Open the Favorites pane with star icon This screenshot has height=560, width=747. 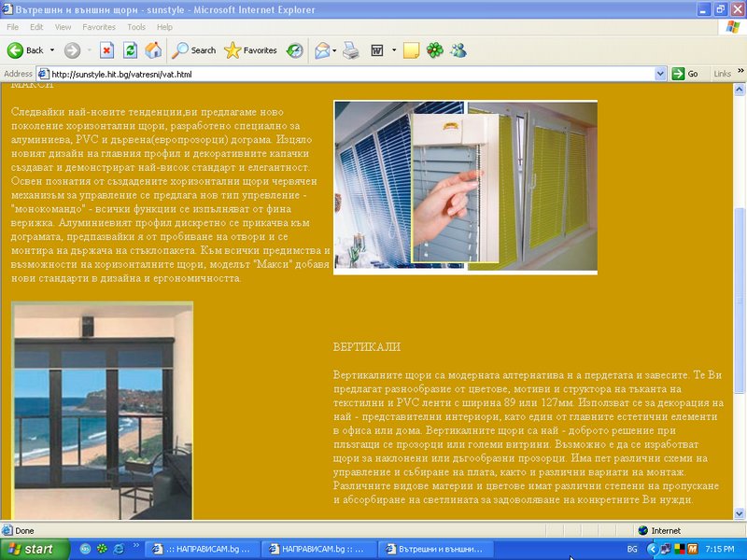[250, 50]
